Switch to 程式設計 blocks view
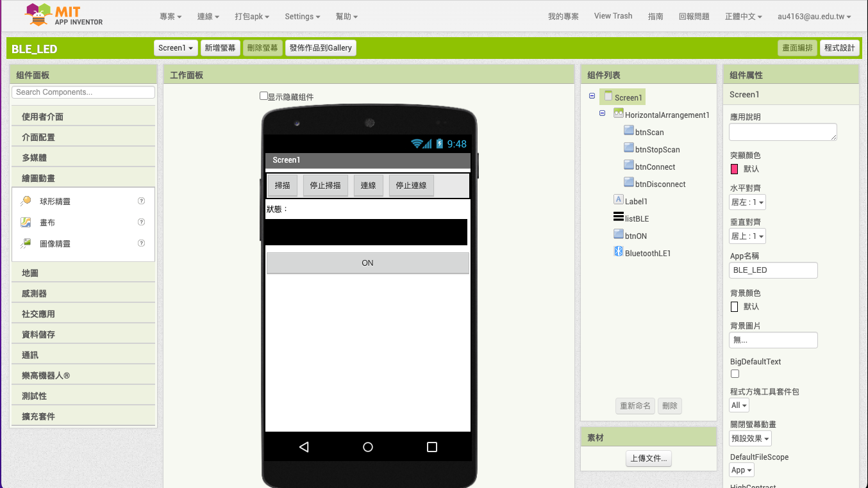Screen dimensions: 868x488 coord(840,48)
